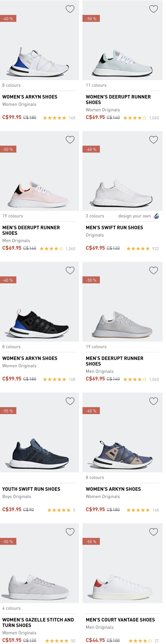The width and height of the screenshot is (166, 644).
Task: Open Men's Swift Run Shoes title link
Action: pyautogui.click(x=114, y=228)
